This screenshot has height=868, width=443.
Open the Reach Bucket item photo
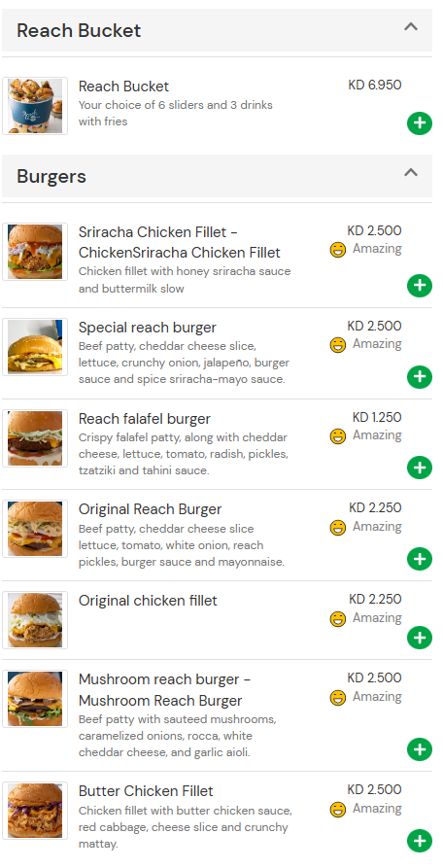(35, 106)
